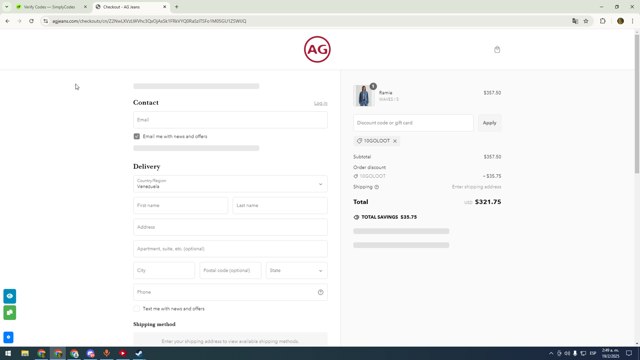The width and height of the screenshot is (640, 360).
Task: Open the Windows notification center
Action: [x=629, y=353]
